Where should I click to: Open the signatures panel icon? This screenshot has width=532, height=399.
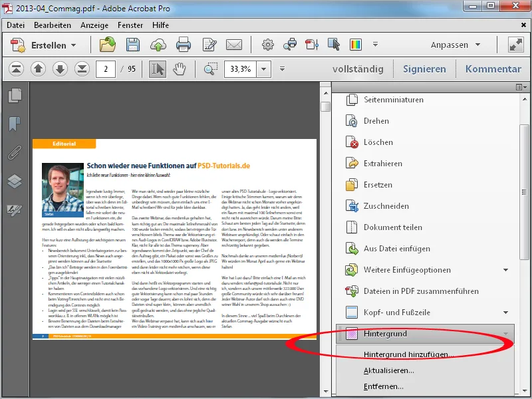[15, 210]
